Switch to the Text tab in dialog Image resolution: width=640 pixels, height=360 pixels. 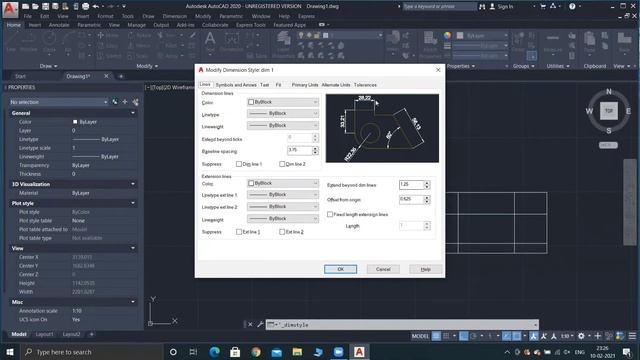264,85
